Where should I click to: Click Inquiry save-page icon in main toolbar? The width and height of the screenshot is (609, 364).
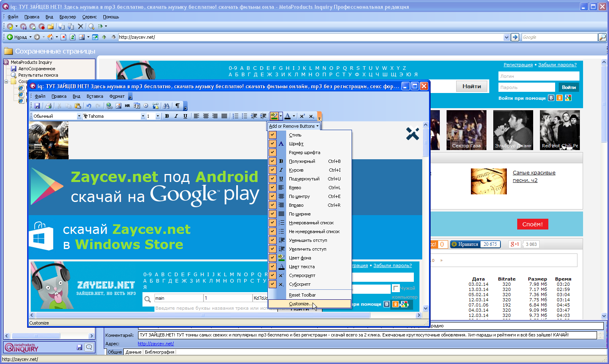click(x=23, y=26)
